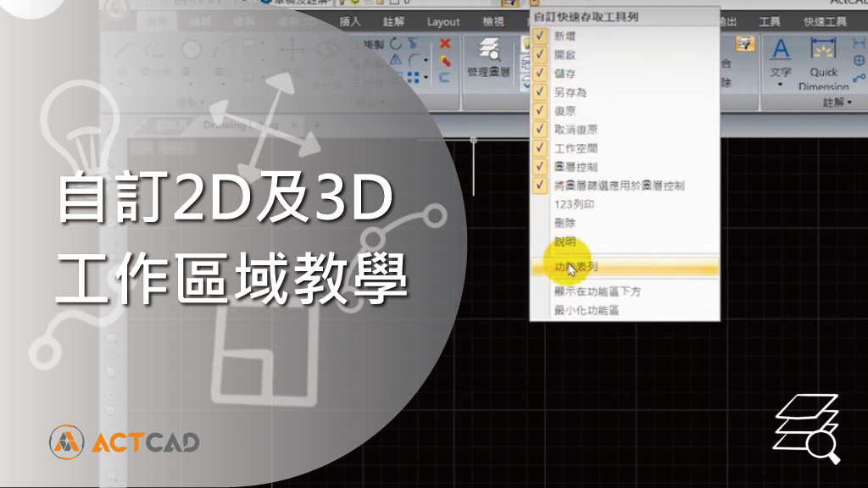This screenshot has width=868, height=488.
Task: Open the 檢視 ribbon tab
Action: (492, 21)
